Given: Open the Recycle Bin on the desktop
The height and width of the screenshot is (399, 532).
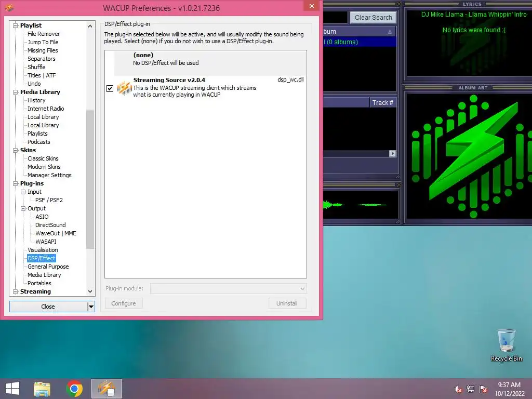Looking at the screenshot, I should pos(506,345).
